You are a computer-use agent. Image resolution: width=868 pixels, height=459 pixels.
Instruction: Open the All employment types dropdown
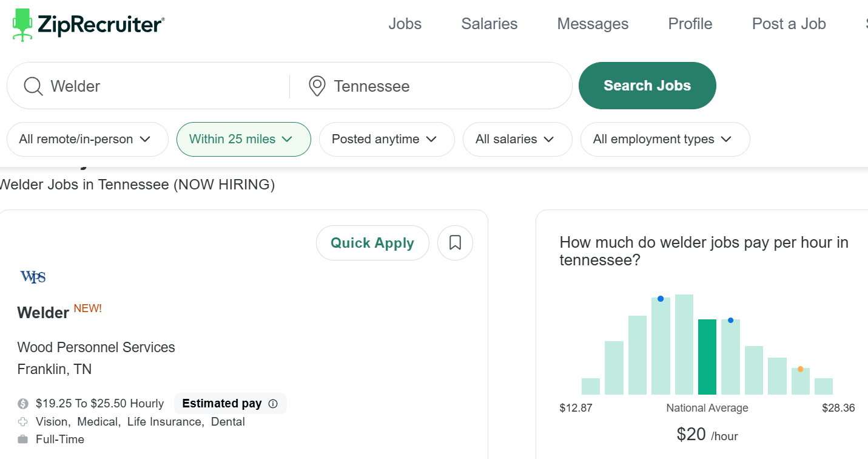665,139
